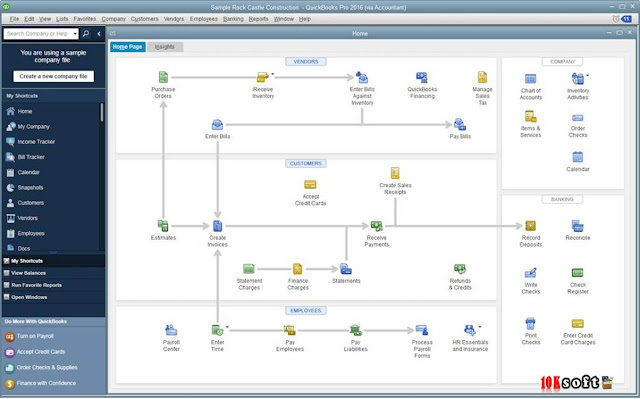This screenshot has height=399, width=640.
Task: Click the reminders alarm icon
Action: coord(616,19)
